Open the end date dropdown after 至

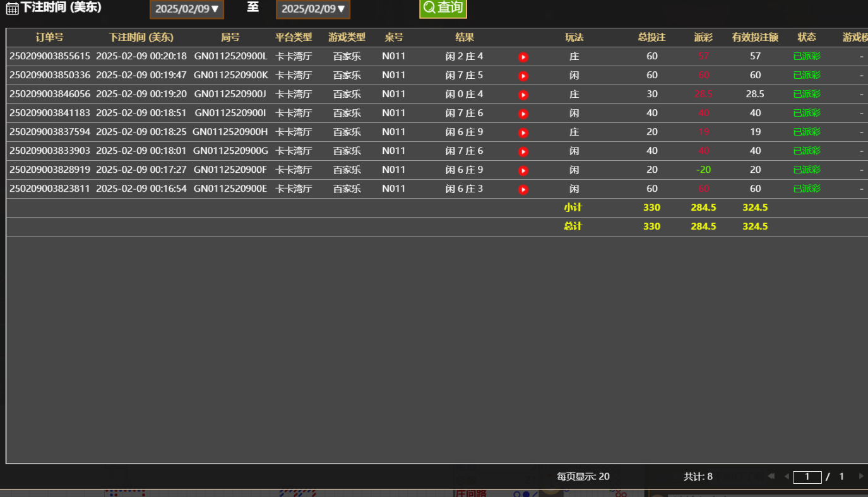pyautogui.click(x=312, y=9)
